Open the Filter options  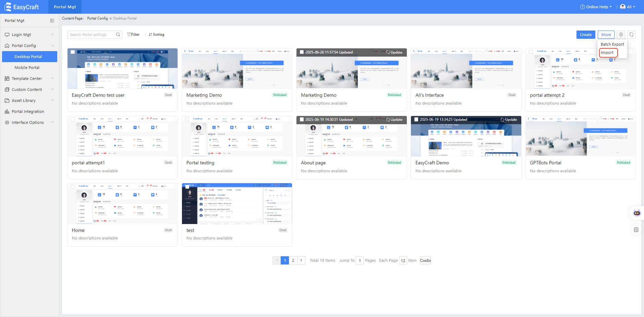(x=133, y=35)
